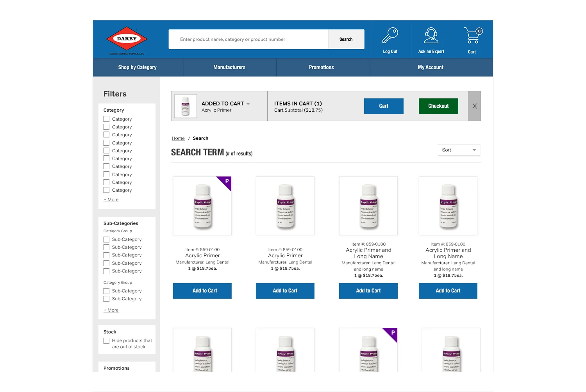Image resolution: width=586 pixels, height=392 pixels.
Task: Click the product search input field
Action: tap(248, 39)
